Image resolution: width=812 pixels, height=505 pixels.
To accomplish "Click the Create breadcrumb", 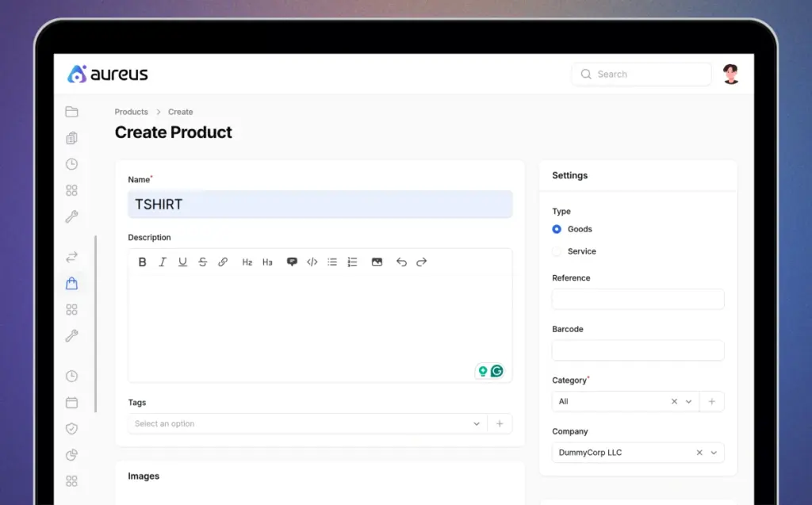I will 180,112.
